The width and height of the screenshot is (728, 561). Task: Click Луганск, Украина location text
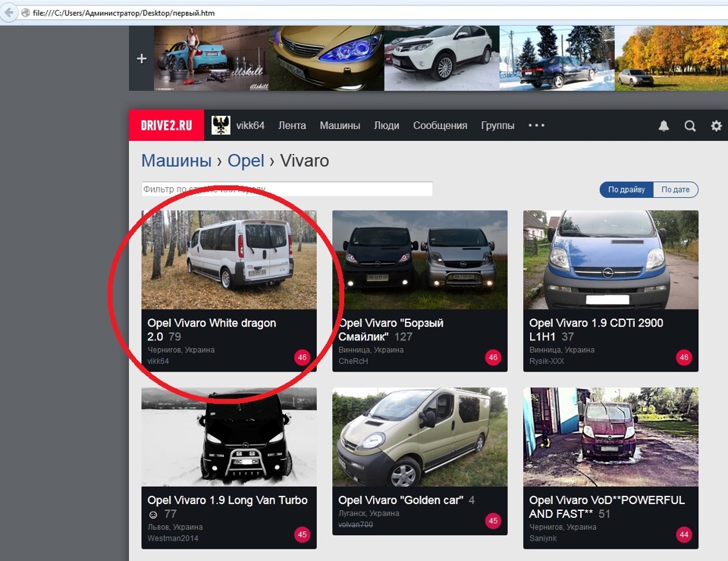pyautogui.click(x=369, y=513)
